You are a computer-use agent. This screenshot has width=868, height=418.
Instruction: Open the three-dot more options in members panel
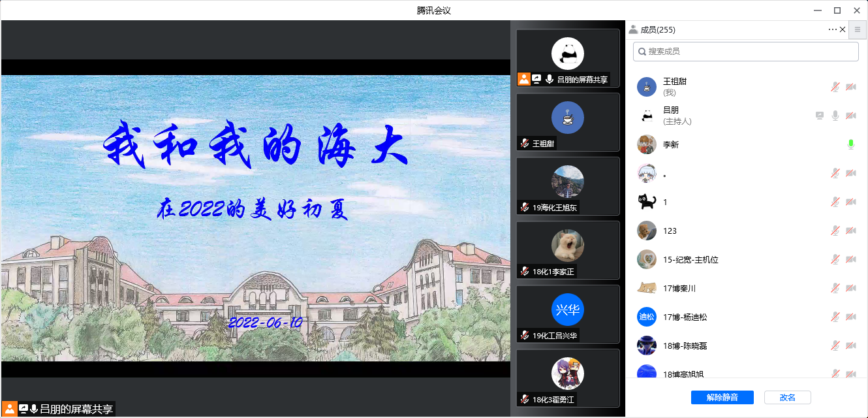tap(832, 29)
